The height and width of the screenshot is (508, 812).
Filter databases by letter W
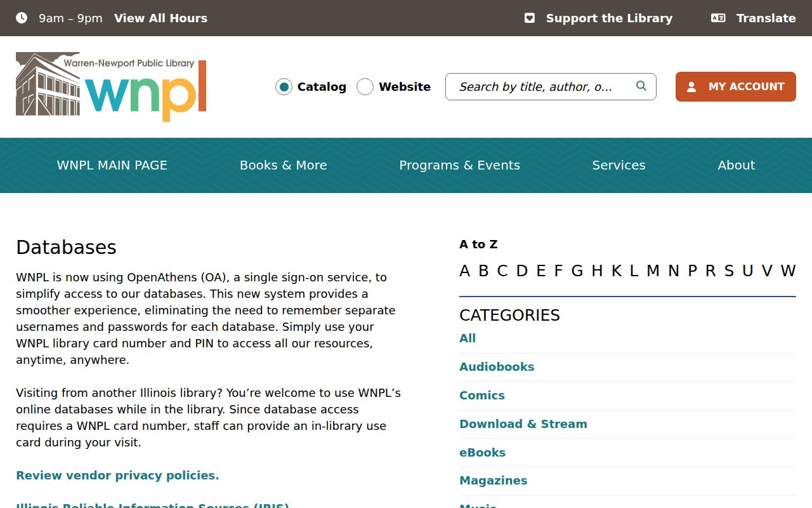click(x=788, y=271)
